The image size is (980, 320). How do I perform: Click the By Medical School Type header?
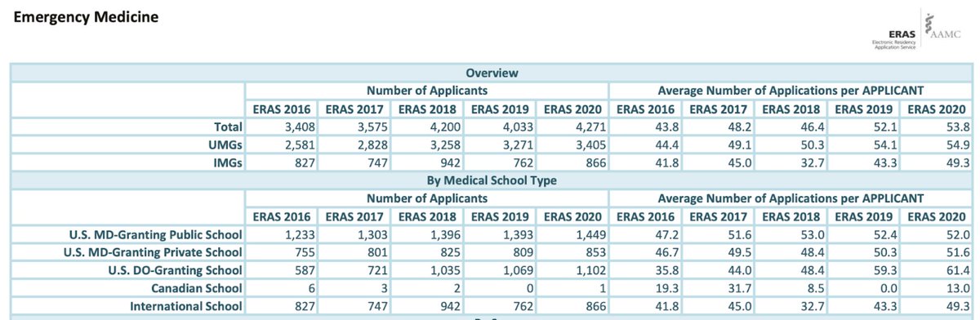click(492, 180)
